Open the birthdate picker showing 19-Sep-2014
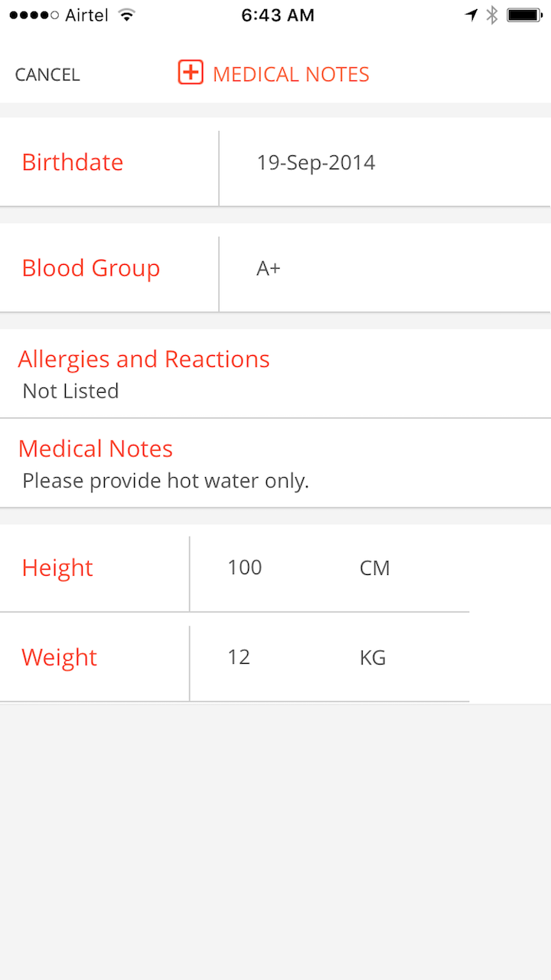The height and width of the screenshot is (980, 551). [x=385, y=162]
